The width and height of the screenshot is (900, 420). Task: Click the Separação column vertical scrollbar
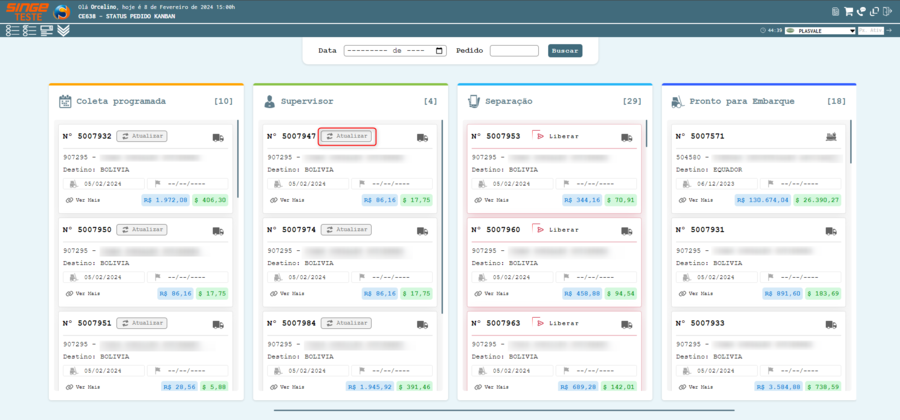coord(646,135)
